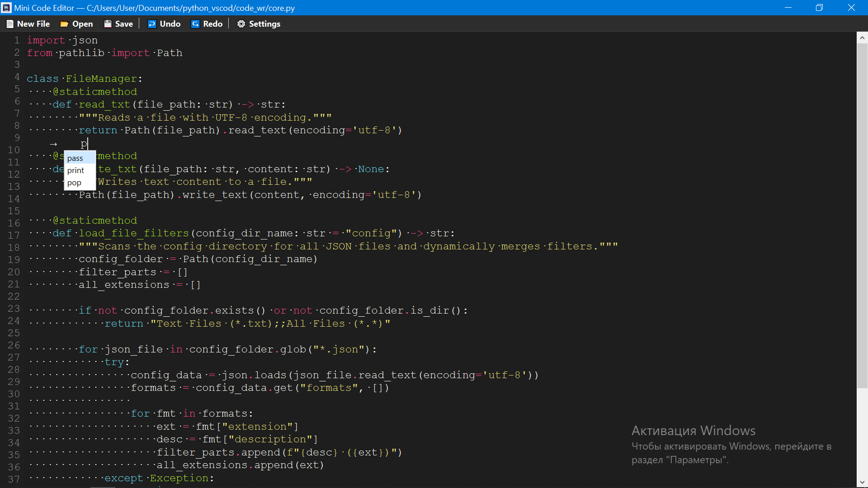The width and height of the screenshot is (868, 488).
Task: Click 'Path(file_path).write_text' line
Action: pyautogui.click(x=250, y=195)
